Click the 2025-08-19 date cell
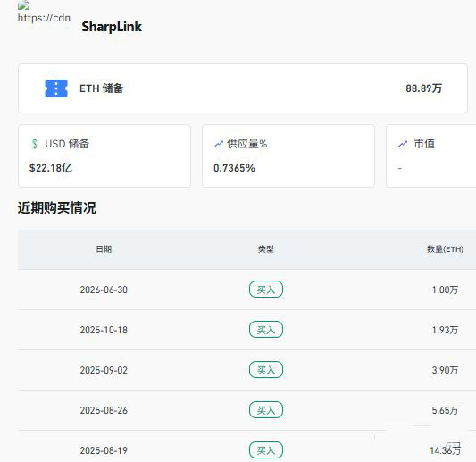The image size is (476, 462). tap(104, 450)
